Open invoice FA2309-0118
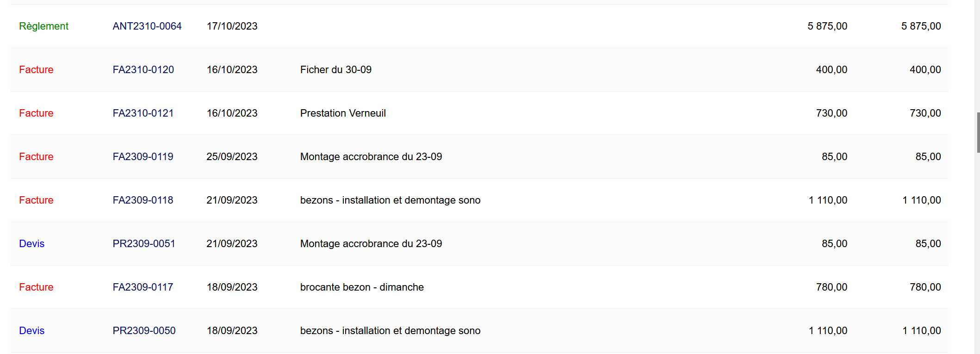Image resolution: width=980 pixels, height=354 pixels. 143,200
